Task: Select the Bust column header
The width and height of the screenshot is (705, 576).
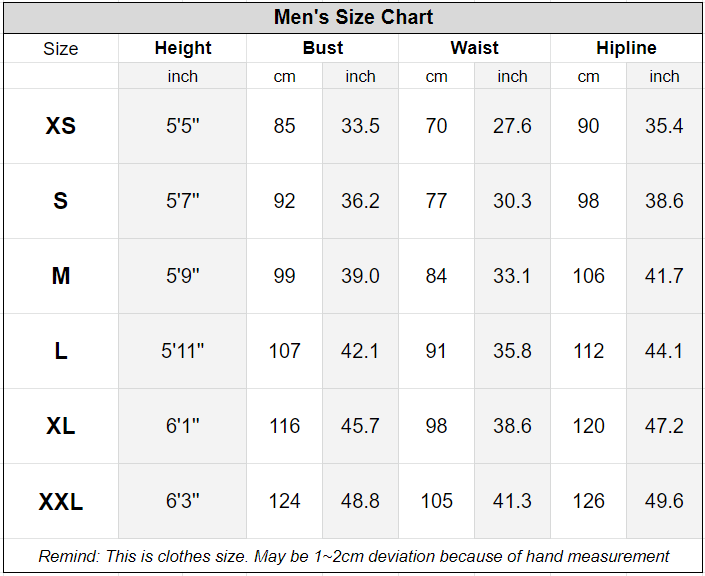Action: (323, 48)
